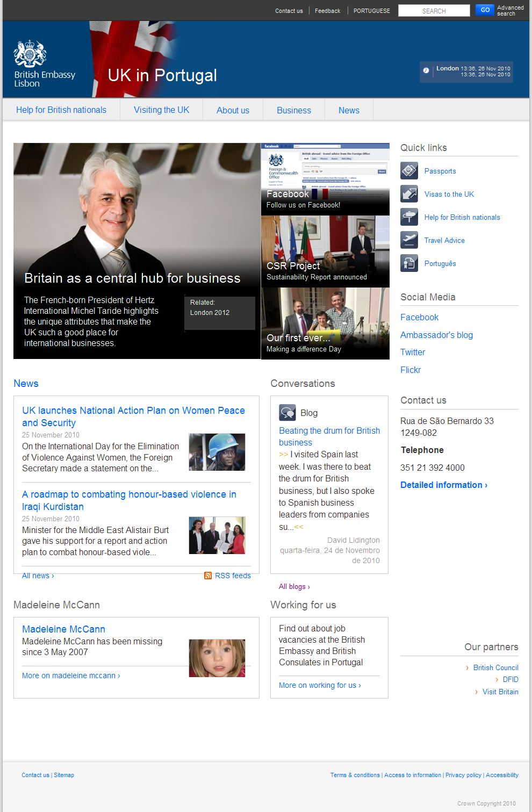The height and width of the screenshot is (812, 532).
Task: Click the Visas to the UK icon
Action: click(x=409, y=194)
